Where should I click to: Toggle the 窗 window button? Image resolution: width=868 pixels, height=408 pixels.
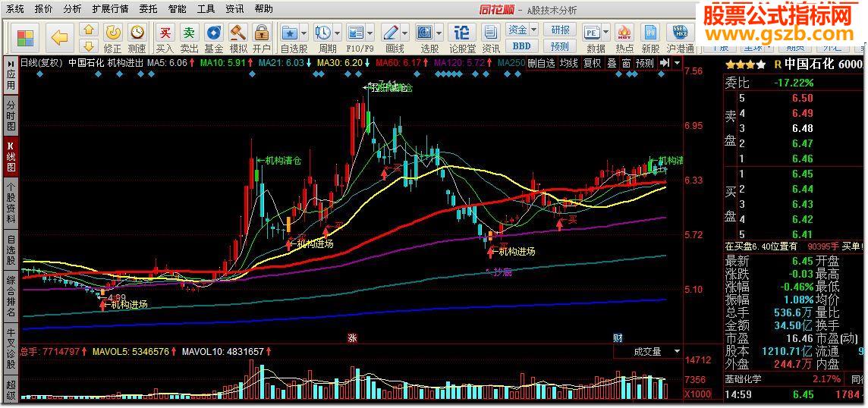pyautogui.click(x=626, y=63)
